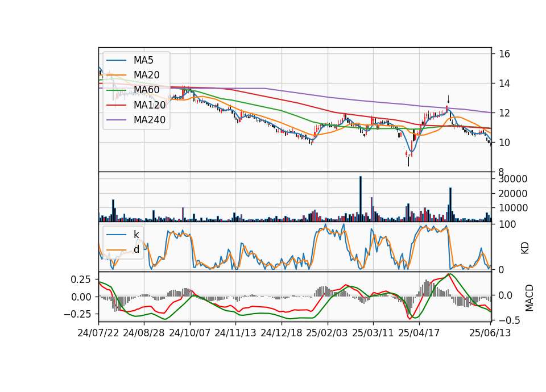Click the 24/12/18 date axis label
This screenshot has height=392, width=546.
(282, 333)
